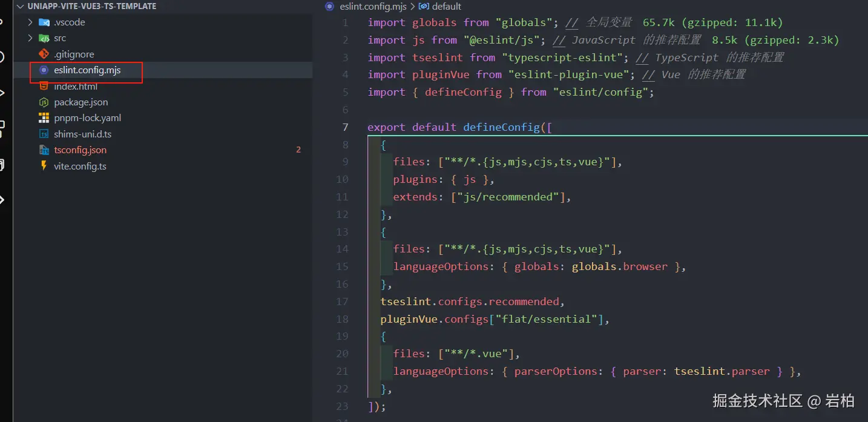Open the .vscode folder row

tap(163, 22)
